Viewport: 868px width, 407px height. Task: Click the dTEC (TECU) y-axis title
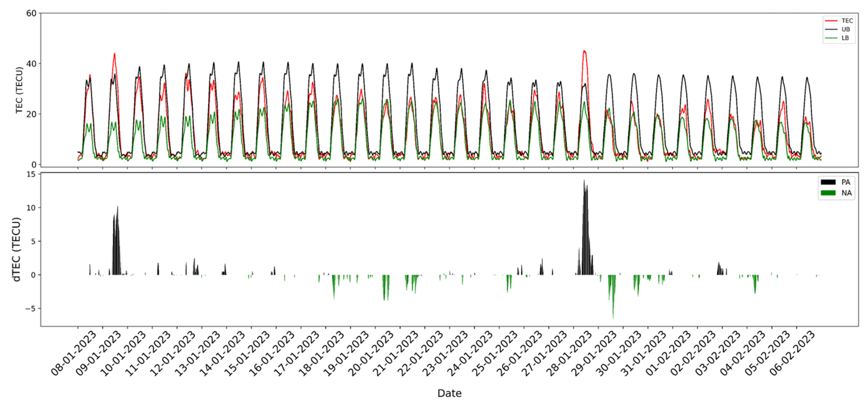(16, 249)
